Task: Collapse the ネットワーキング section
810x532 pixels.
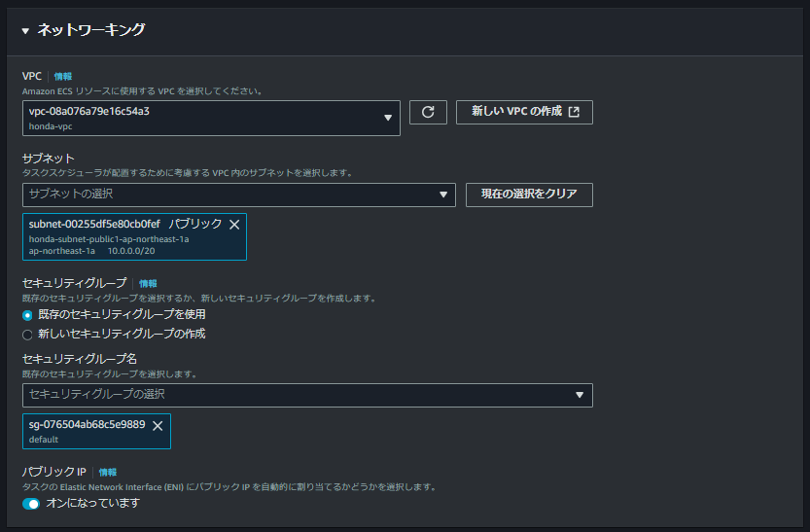Action: [25, 31]
